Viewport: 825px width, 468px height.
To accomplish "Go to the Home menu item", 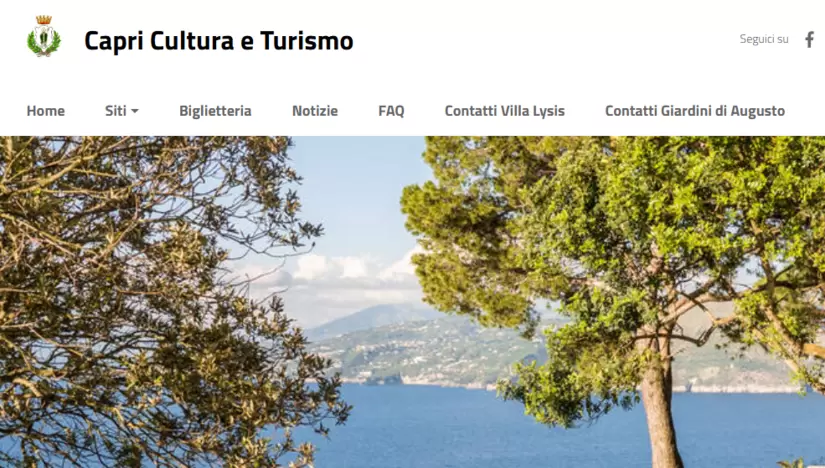I will [46, 111].
